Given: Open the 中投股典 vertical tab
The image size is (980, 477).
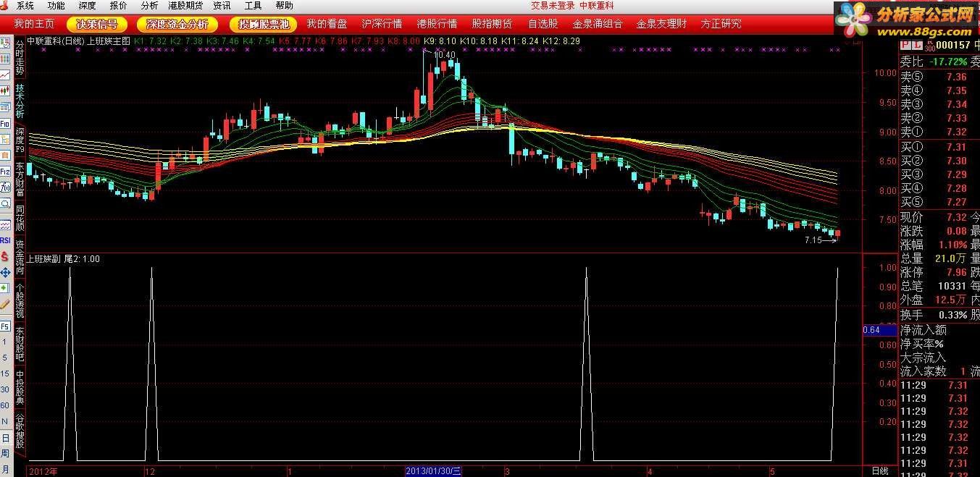Looking at the screenshot, I should 20,388.
